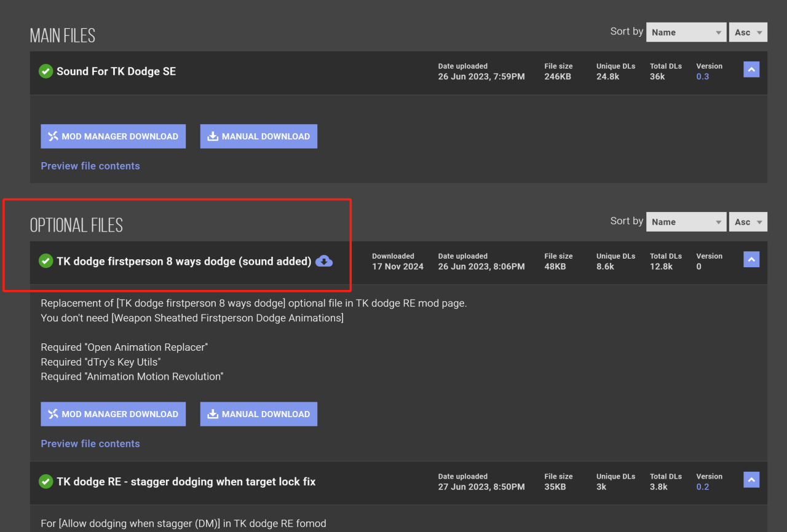Screen dimensions: 787x532
Task: Open Preview file contents under Main Files
Action: coord(90,166)
